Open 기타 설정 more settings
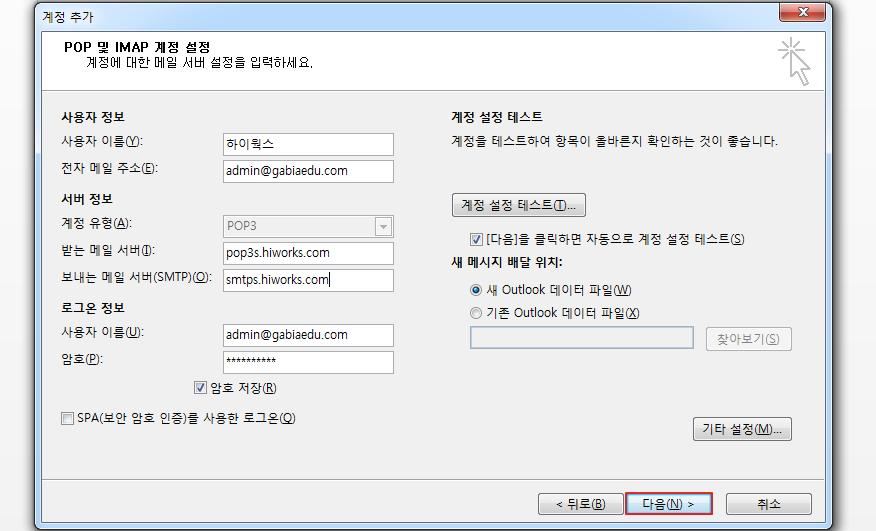The width and height of the screenshot is (876, 531). pos(742,429)
